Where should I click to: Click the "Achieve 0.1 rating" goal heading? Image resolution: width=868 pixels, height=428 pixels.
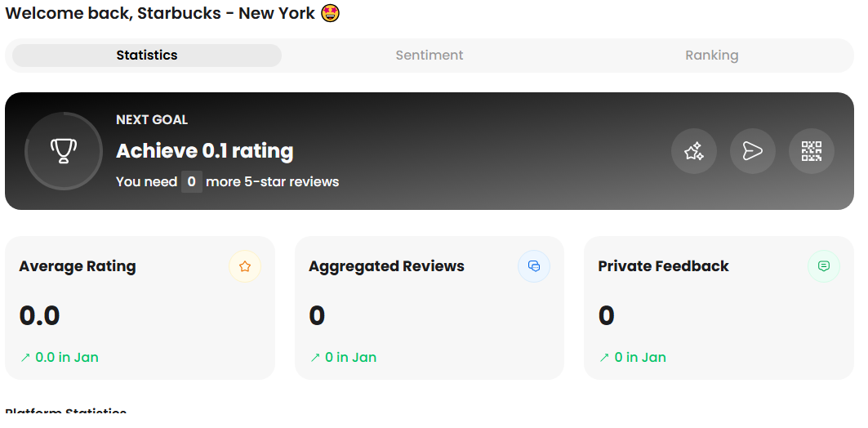tap(205, 151)
